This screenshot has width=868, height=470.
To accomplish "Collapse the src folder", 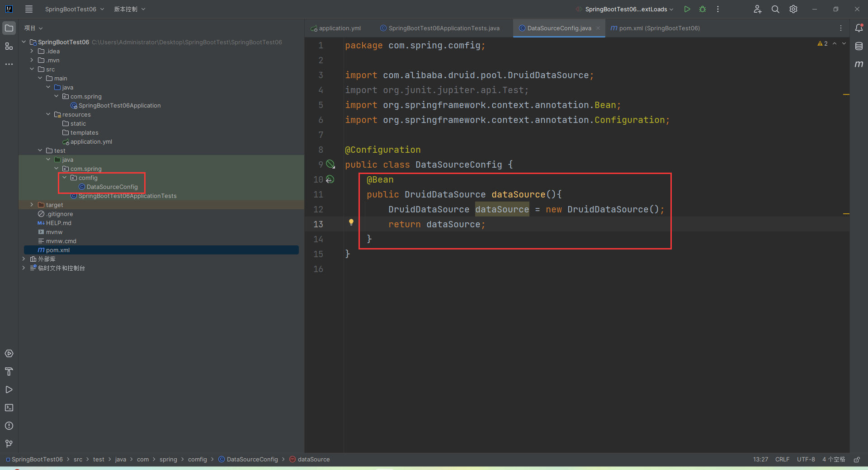I will point(32,69).
